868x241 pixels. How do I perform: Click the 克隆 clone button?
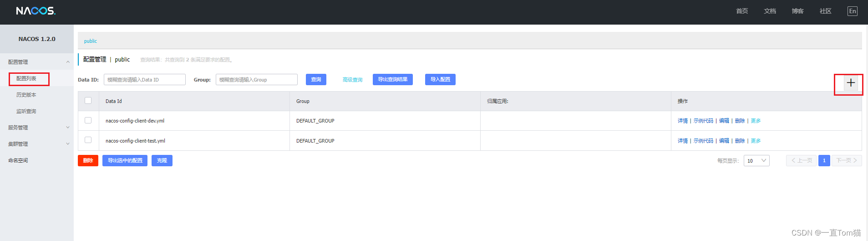(x=162, y=160)
